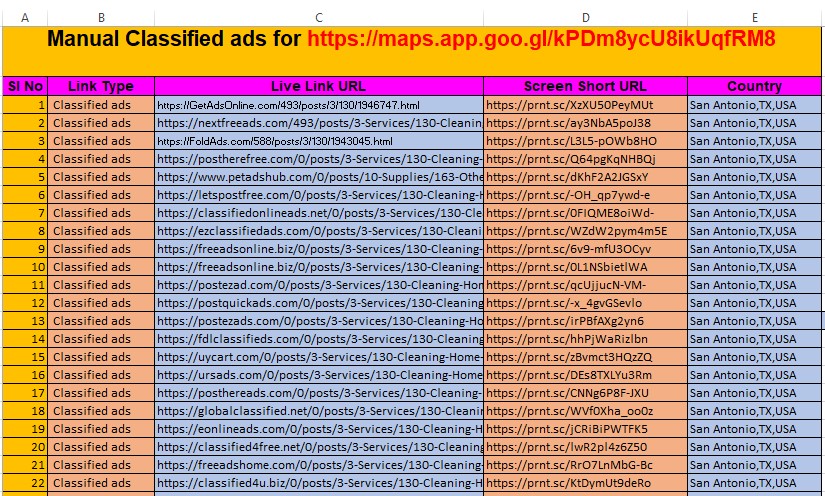The height and width of the screenshot is (496, 825).
Task: Click the 'Link Type' header cell
Action: click(101, 86)
